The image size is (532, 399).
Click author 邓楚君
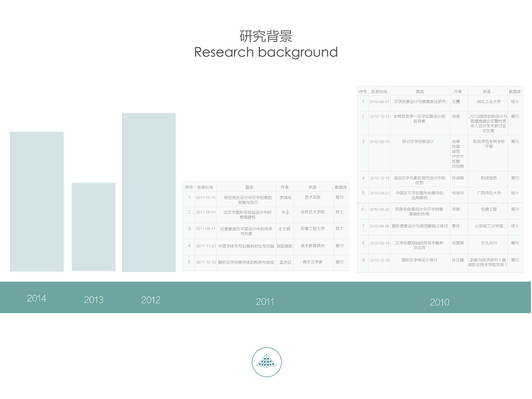click(x=458, y=243)
